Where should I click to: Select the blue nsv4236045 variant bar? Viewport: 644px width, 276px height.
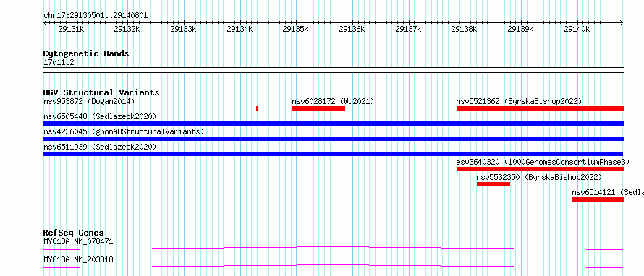(334, 139)
